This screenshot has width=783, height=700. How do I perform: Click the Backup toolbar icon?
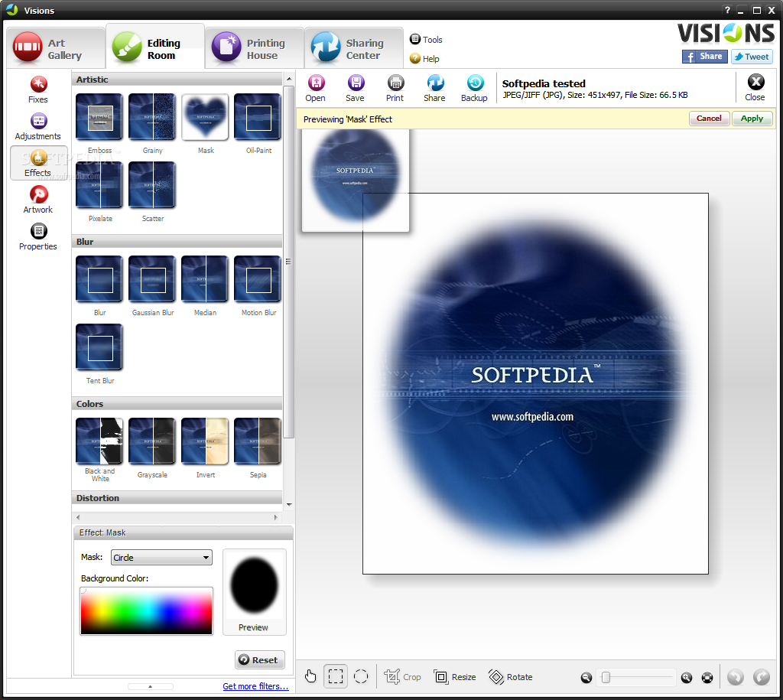pyautogui.click(x=474, y=89)
